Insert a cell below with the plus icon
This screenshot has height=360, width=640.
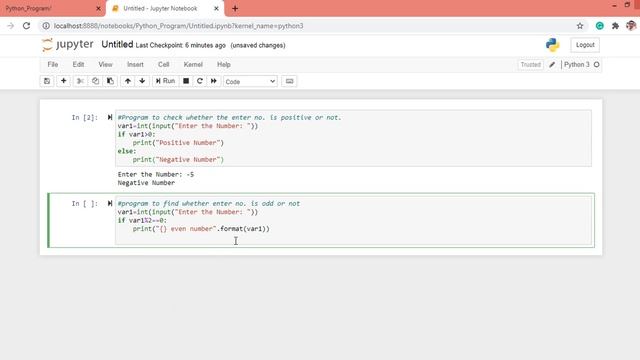(x=63, y=81)
